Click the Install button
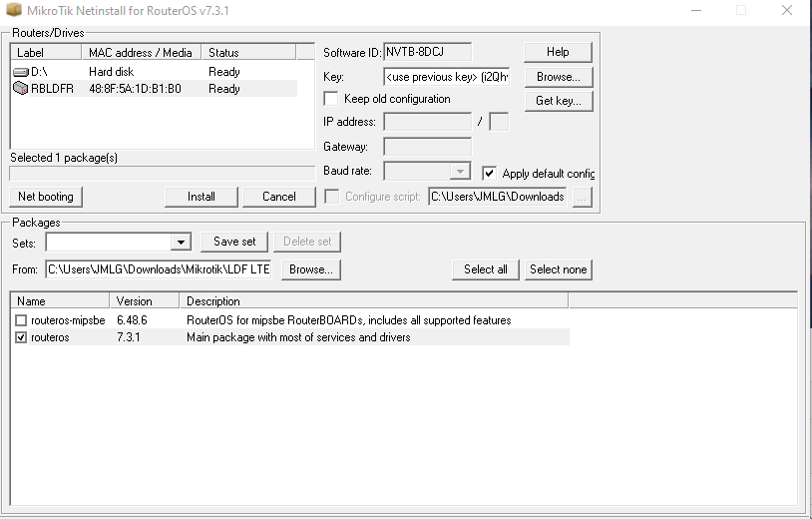Screen dimensions: 812x519 coord(202,197)
